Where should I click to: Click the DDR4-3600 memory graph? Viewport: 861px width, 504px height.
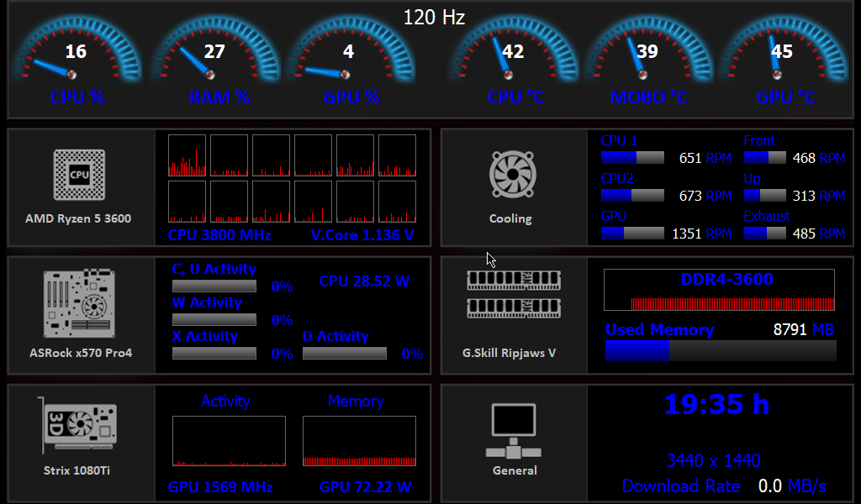719,291
